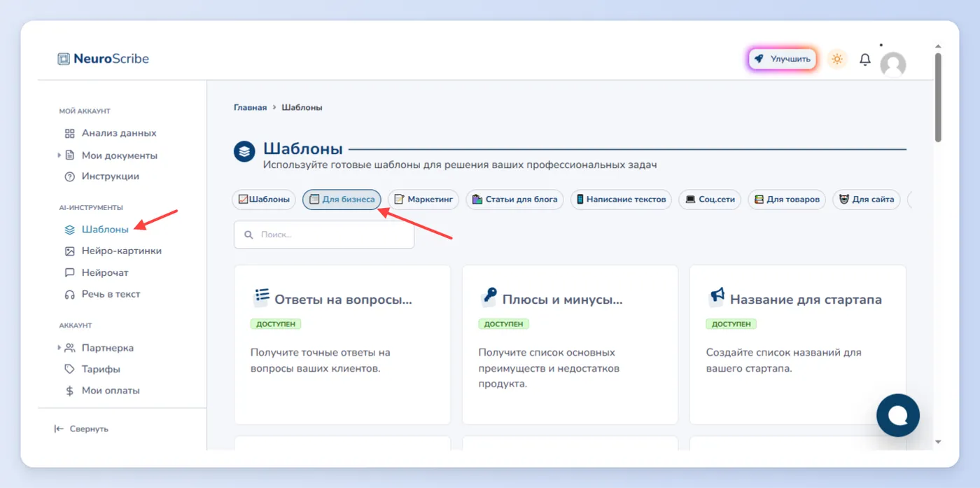Open Анализ данных in sidebar
The width and height of the screenshot is (980, 488).
click(110, 133)
